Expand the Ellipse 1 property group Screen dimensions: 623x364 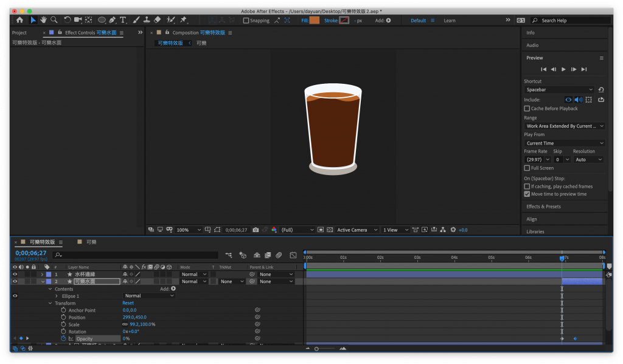(x=57, y=296)
